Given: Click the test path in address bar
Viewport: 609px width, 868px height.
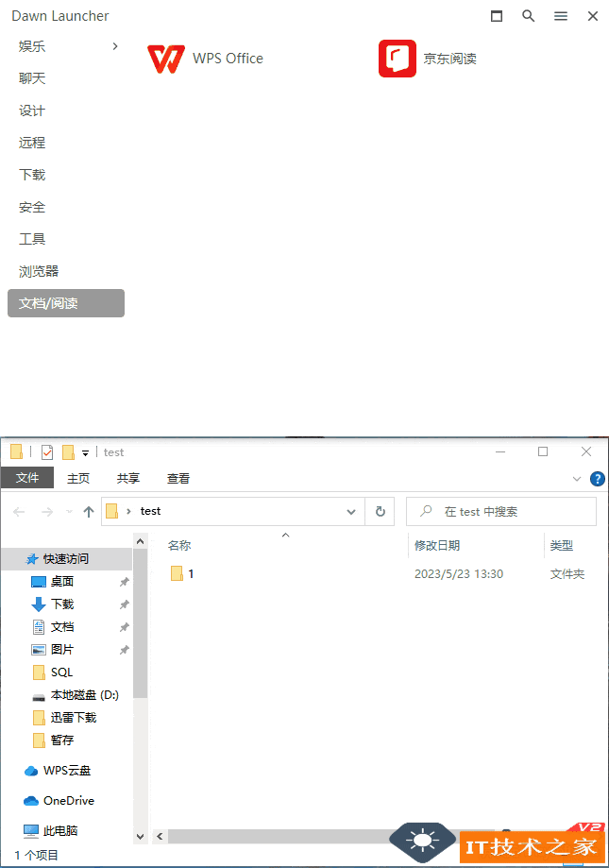Looking at the screenshot, I should click(x=150, y=511).
